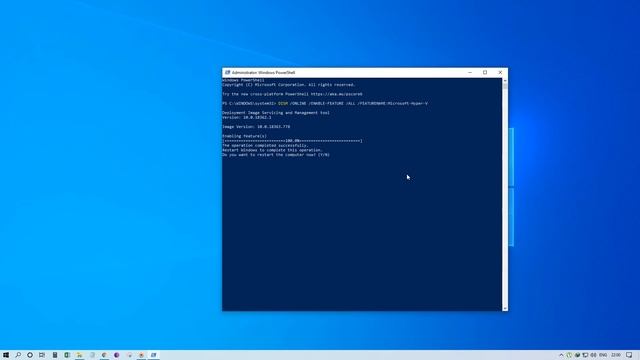The width and height of the screenshot is (640, 360).
Task: Open the ENG language indicator
Action: tap(603, 355)
